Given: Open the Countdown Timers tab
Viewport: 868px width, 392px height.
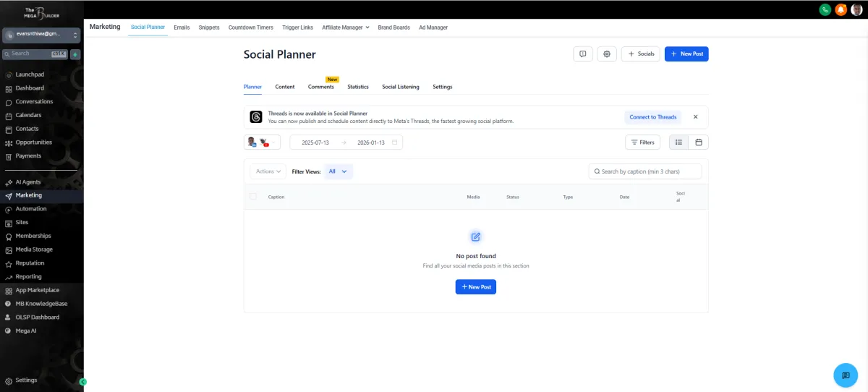Looking at the screenshot, I should coord(251,27).
